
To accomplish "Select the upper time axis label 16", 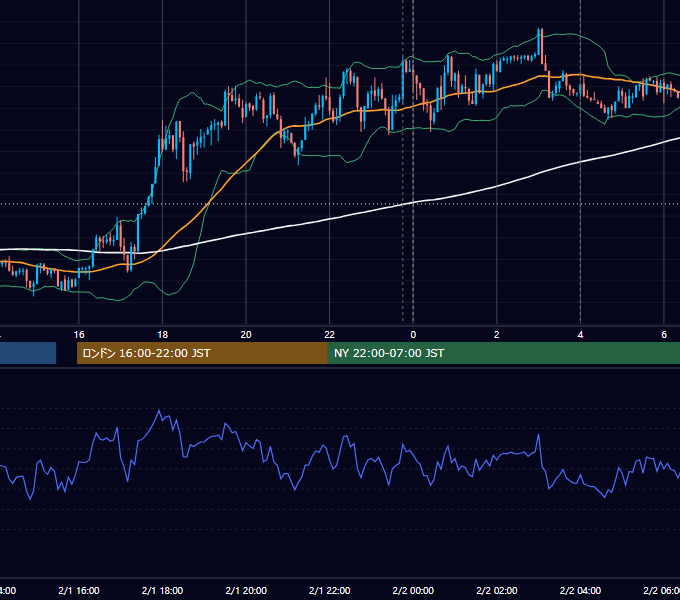I will [79, 335].
